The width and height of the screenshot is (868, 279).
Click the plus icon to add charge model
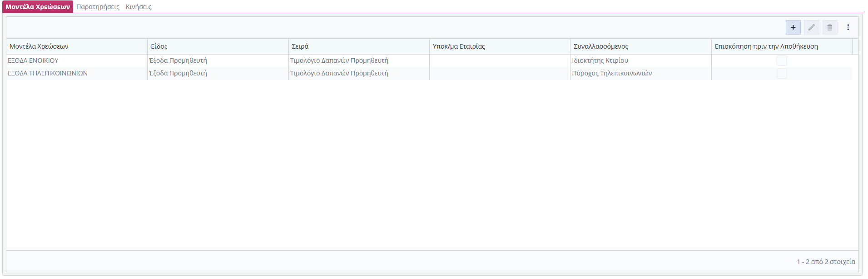coord(793,27)
